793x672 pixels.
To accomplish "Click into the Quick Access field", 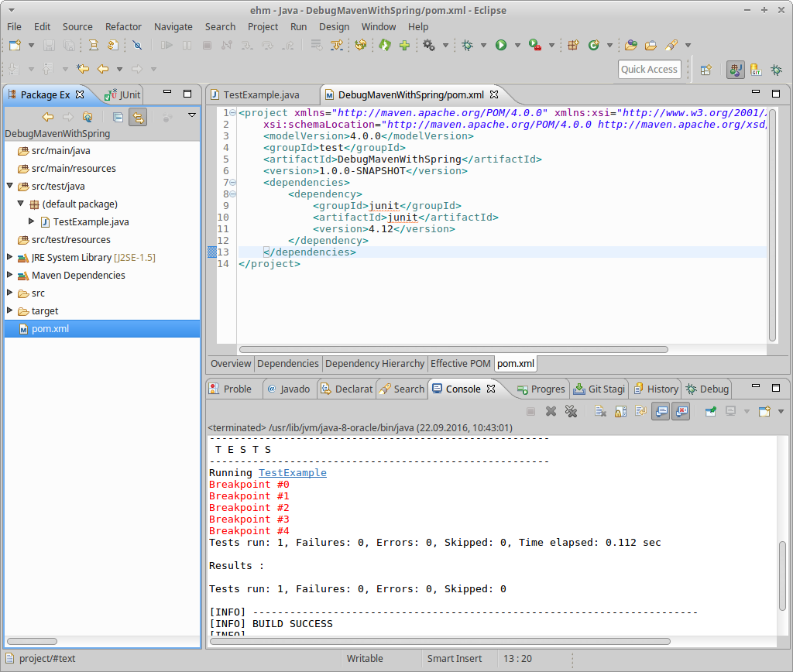I will point(649,70).
